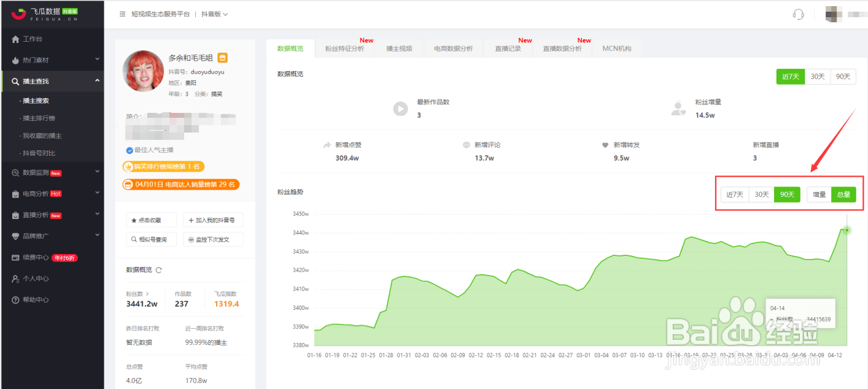
Task: Switch fan trend view to 增量
Action: (x=818, y=194)
